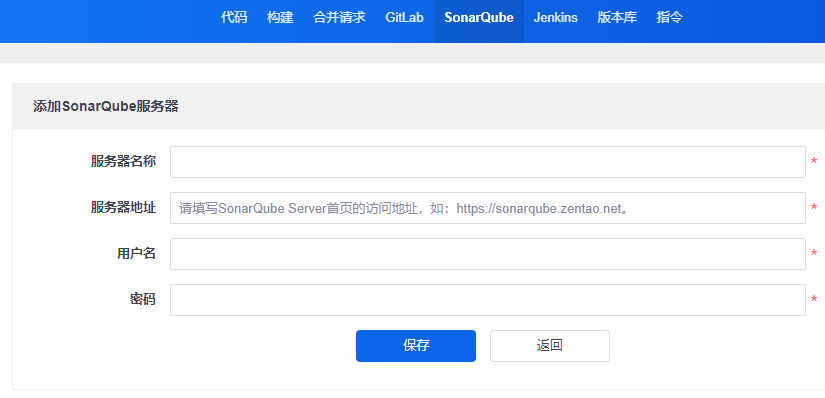Open the 指令 tab

click(669, 17)
